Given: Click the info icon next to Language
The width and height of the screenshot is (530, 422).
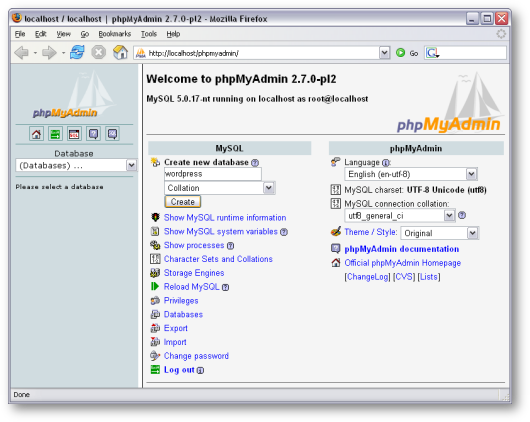Looking at the screenshot, I should click(x=385, y=163).
